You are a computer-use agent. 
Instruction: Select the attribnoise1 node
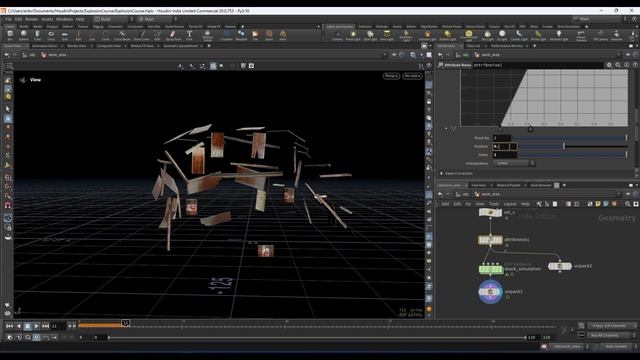(x=490, y=240)
